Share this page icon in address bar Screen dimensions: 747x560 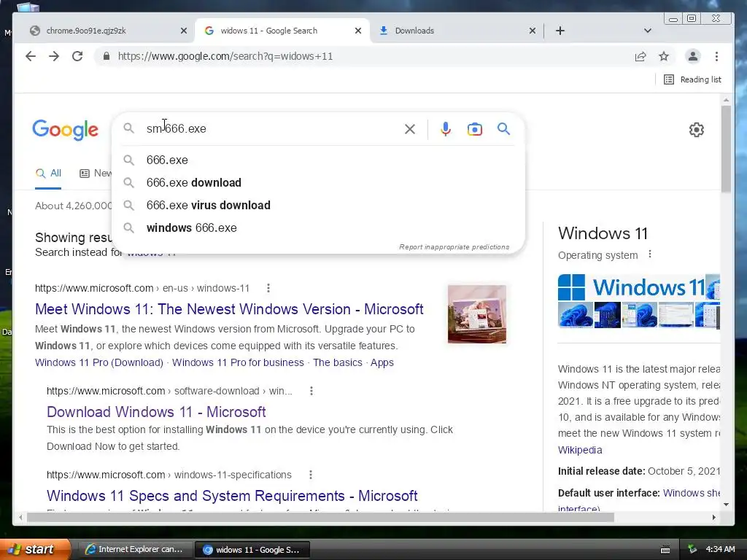click(x=640, y=56)
